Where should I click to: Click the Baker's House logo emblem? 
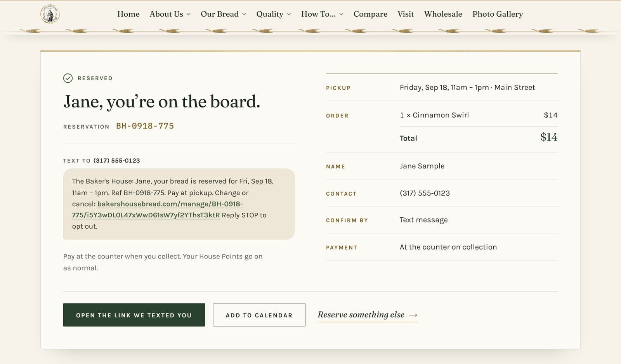pyautogui.click(x=50, y=14)
